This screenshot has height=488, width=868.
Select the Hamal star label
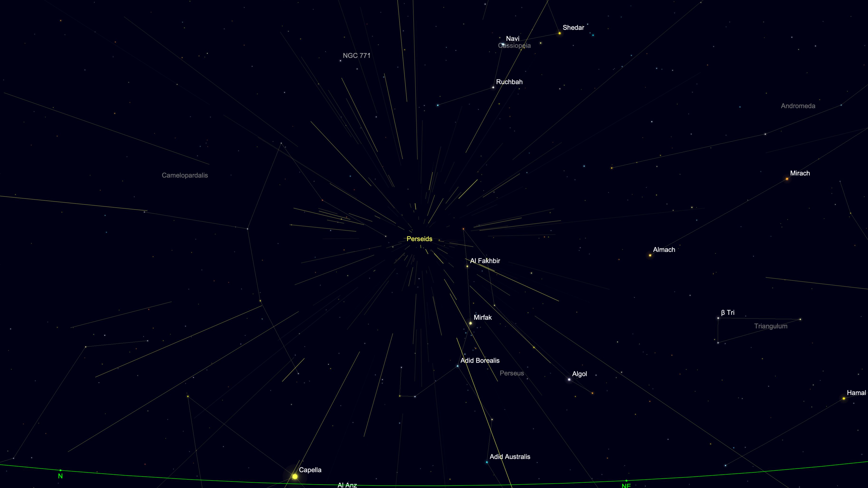tap(856, 393)
